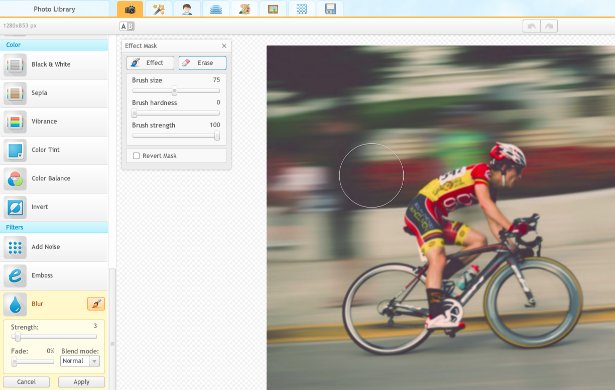
Task: Click the Add Noise label
Action: coord(46,247)
